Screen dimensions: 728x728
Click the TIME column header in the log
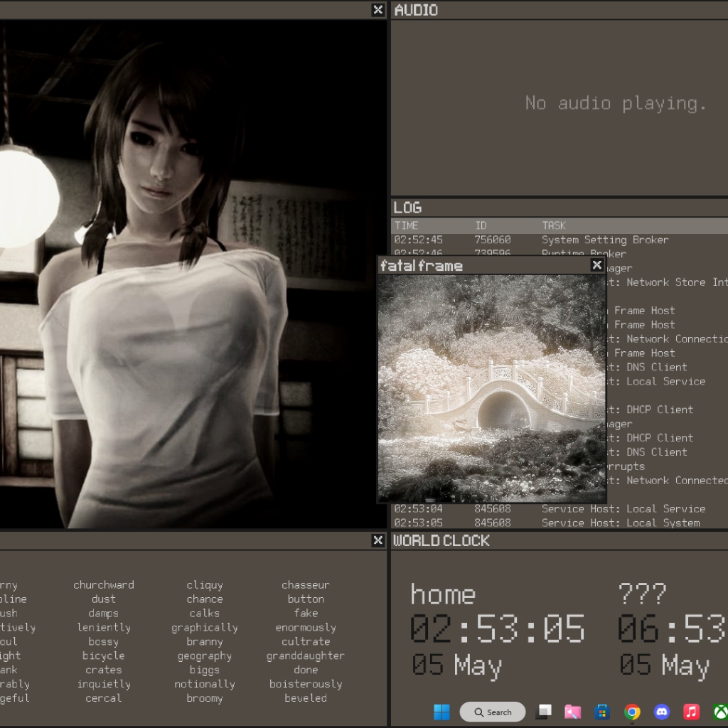[x=406, y=225]
